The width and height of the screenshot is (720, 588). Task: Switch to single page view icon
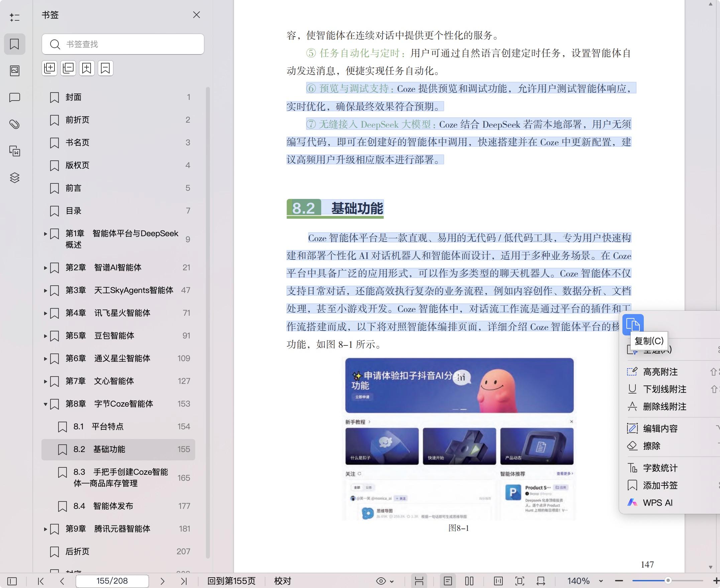click(448, 581)
